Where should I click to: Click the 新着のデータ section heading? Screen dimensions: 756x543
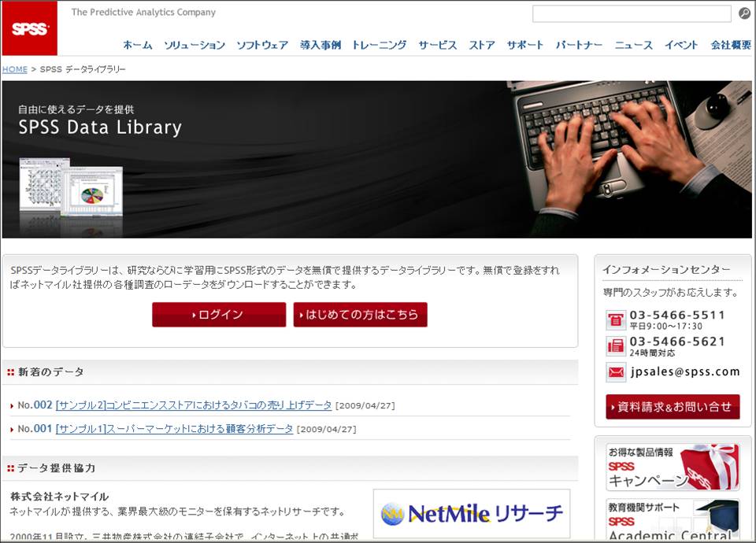50,372
